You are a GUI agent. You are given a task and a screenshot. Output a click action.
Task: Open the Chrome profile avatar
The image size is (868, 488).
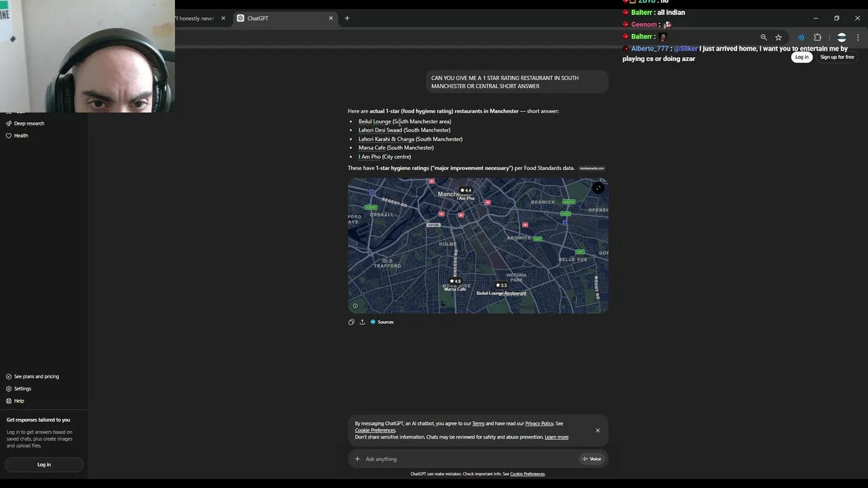842,37
